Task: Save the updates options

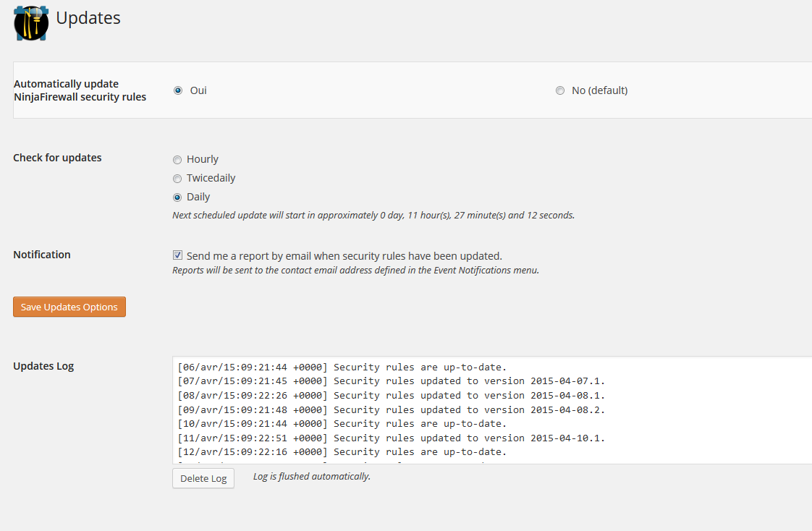Action: click(x=69, y=307)
